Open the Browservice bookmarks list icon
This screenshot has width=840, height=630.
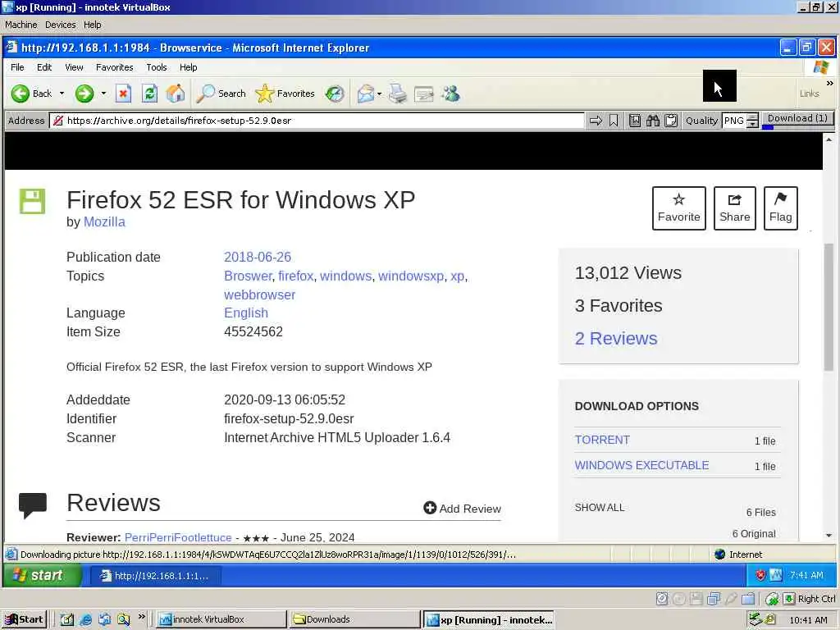635,121
